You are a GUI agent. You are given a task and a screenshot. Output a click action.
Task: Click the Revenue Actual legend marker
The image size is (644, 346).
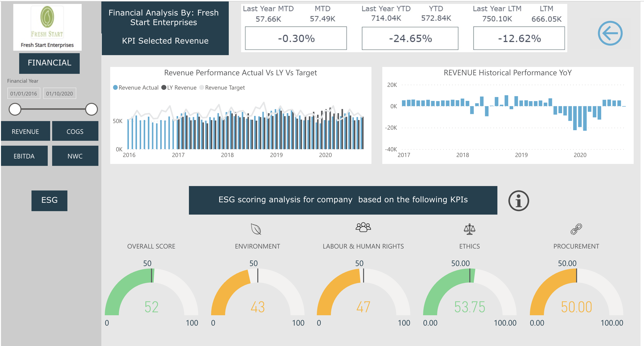pos(115,87)
